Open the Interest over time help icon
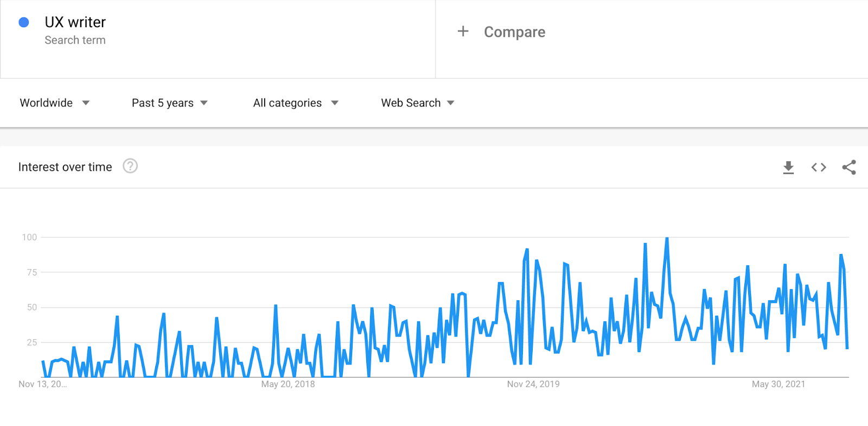Image resolution: width=868 pixels, height=426 pixels. point(130,166)
